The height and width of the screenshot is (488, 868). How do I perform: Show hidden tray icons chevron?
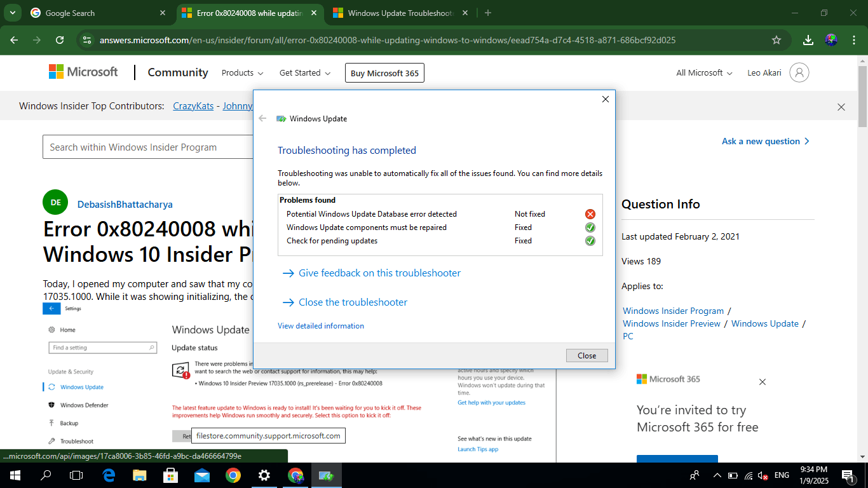[717, 475]
